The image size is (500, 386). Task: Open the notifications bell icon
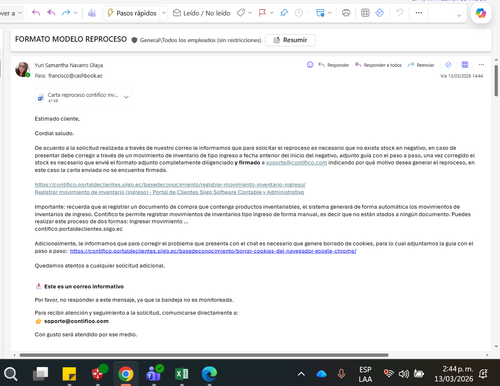coord(484,374)
